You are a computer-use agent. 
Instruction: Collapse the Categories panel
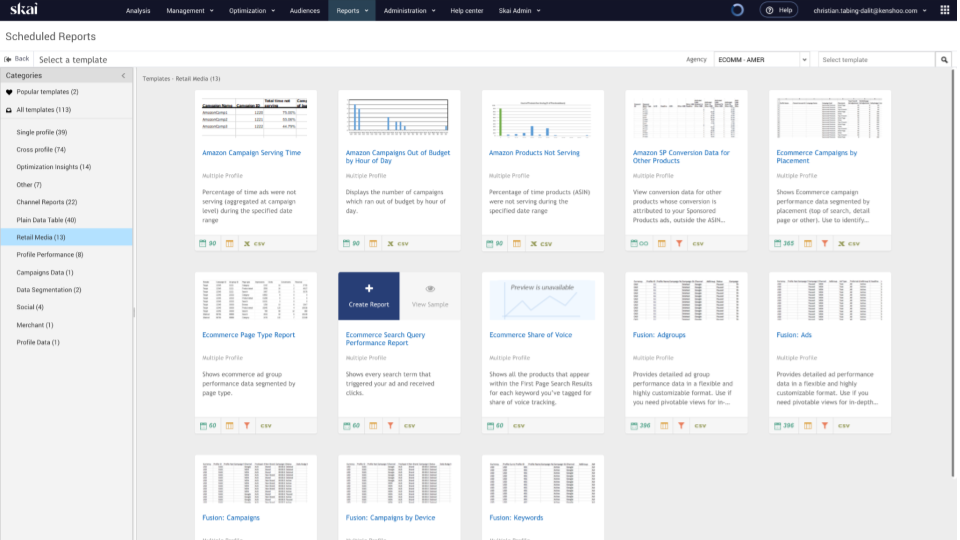123,75
